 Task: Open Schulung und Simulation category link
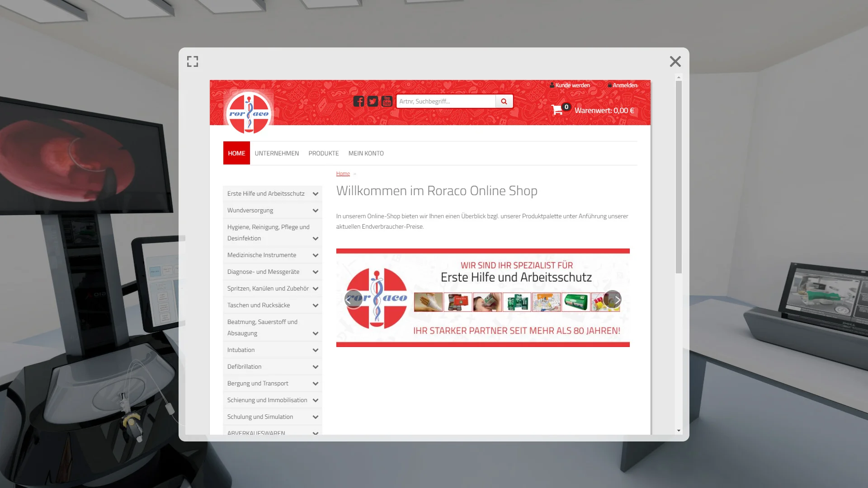(260, 417)
